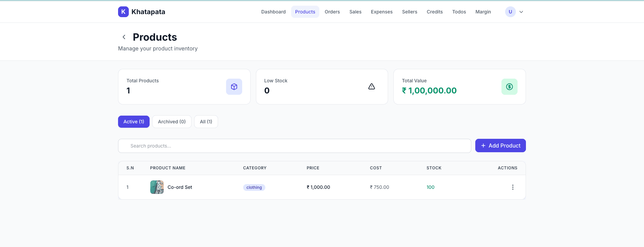The image size is (644, 247).
Task: Click the stock value 100
Action: (430, 187)
